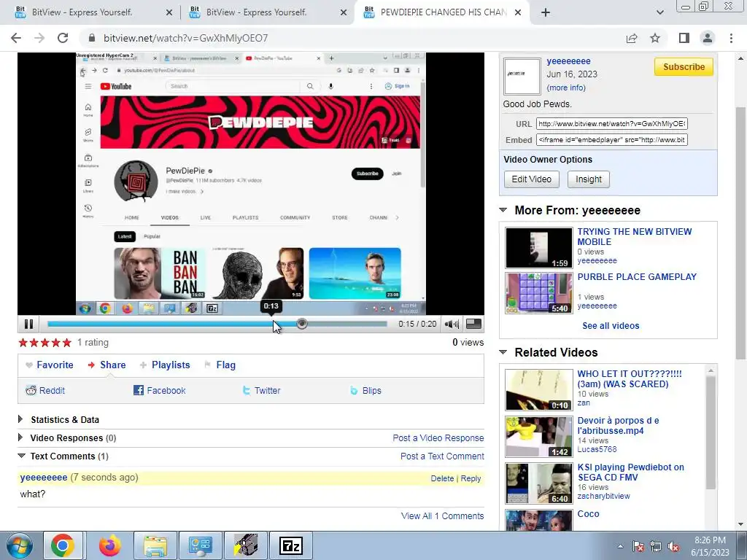Viewport: 747px width, 560px height.
Task: Select the Embed code text field
Action: point(612,140)
